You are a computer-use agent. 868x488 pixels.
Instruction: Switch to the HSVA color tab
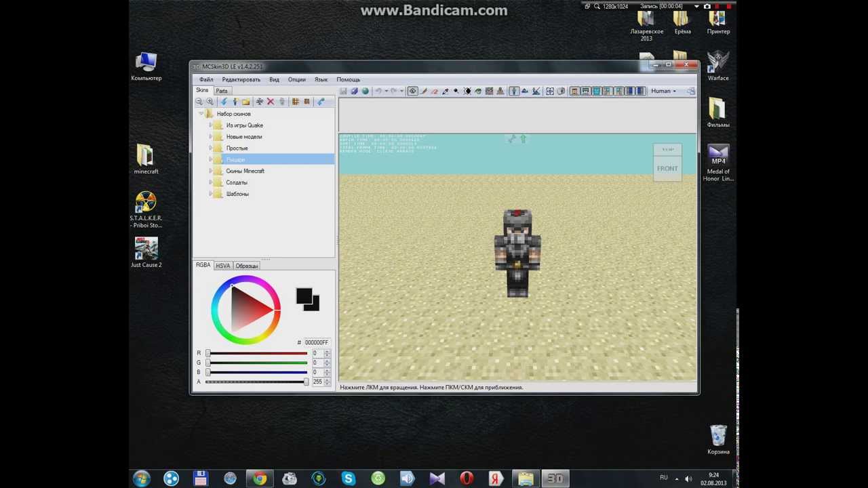pos(223,266)
